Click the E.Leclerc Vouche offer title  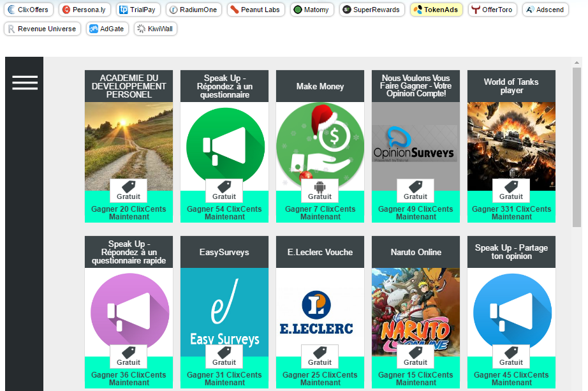320,252
